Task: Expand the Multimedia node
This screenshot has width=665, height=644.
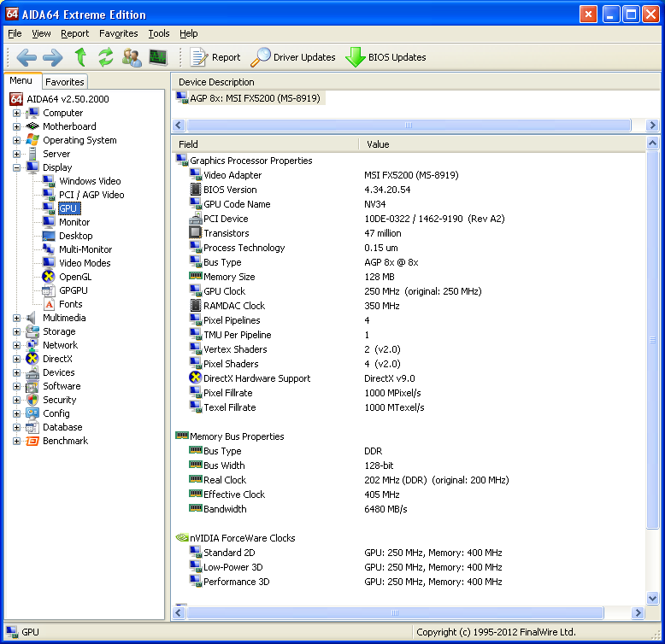Action: tap(16, 319)
